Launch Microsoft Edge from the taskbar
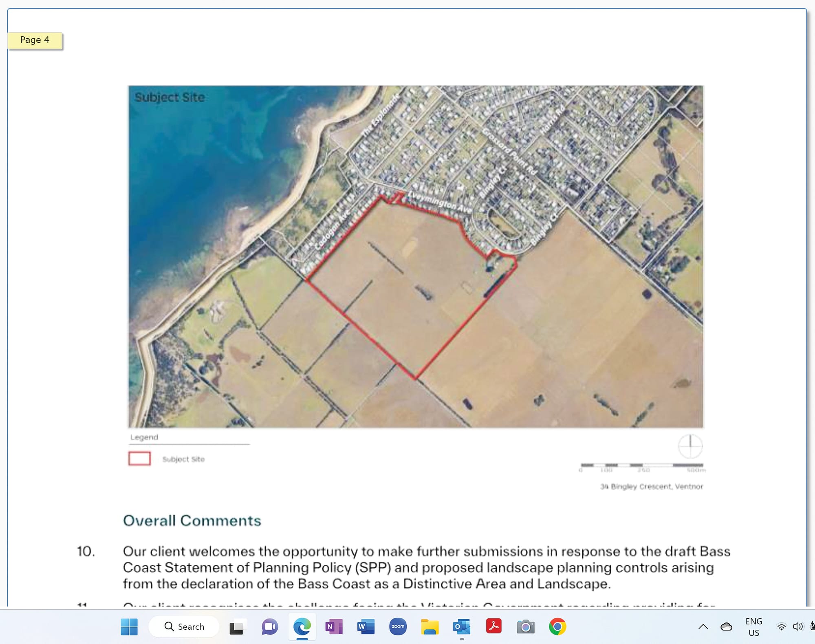Image resolution: width=815 pixels, height=644 pixels. (x=302, y=626)
